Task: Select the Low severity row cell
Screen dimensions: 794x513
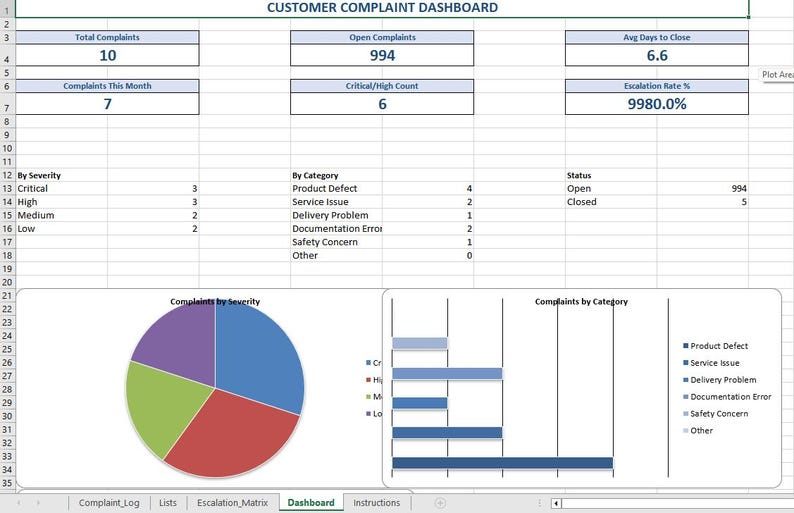Action: point(61,229)
